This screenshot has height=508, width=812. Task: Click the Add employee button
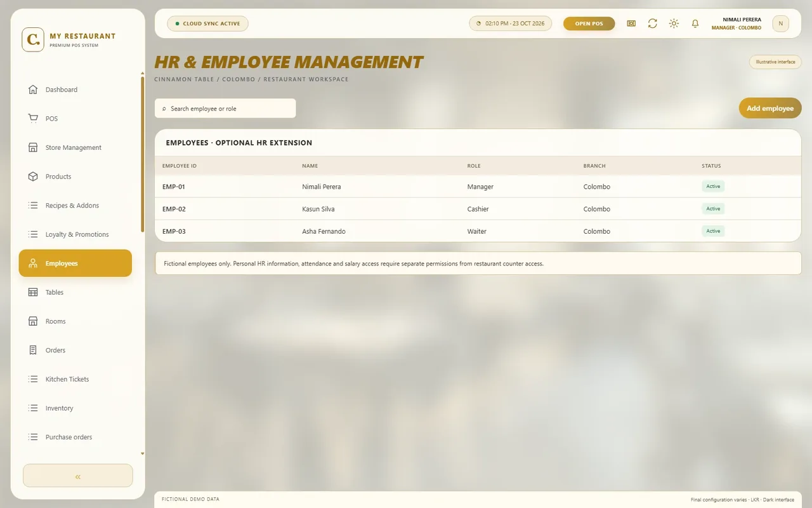[770, 108]
